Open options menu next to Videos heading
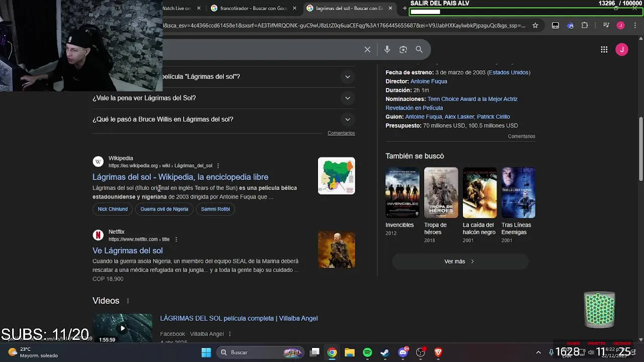644x362 pixels. point(128,301)
